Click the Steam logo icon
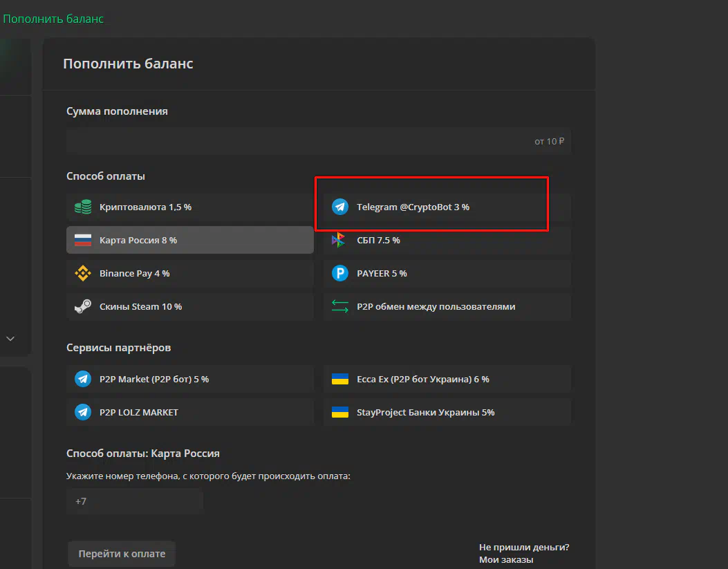This screenshot has height=569, width=728. point(83,306)
